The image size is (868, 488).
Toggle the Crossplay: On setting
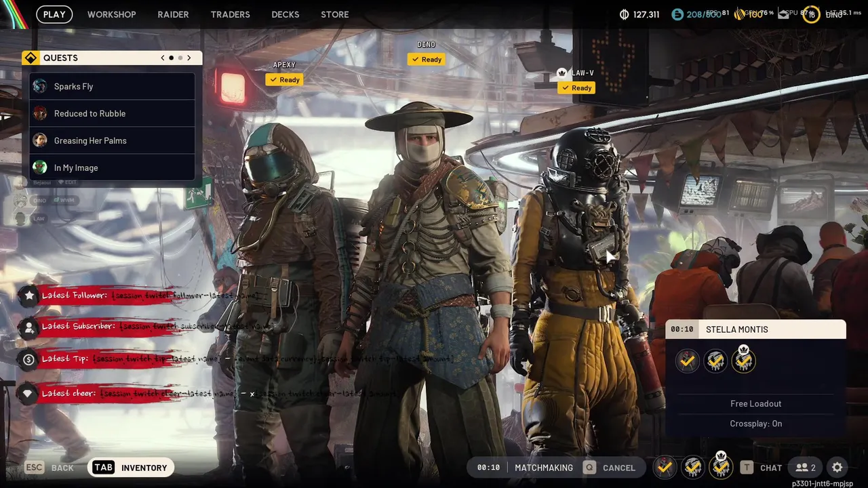[x=755, y=424]
